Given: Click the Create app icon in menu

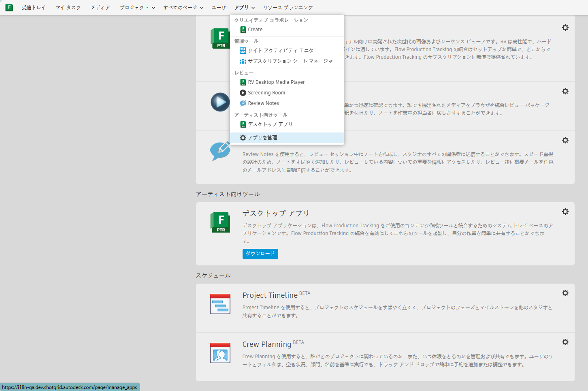Looking at the screenshot, I should (243, 30).
